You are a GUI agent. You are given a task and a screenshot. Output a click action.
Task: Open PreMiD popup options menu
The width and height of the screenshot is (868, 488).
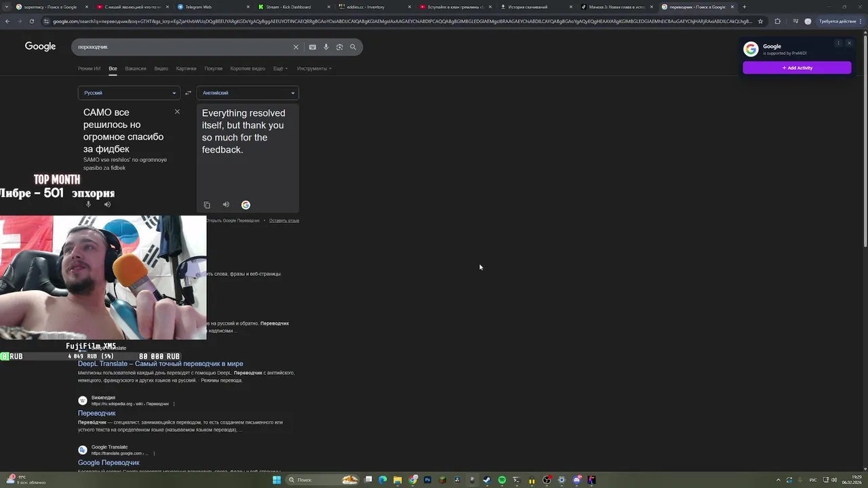838,43
